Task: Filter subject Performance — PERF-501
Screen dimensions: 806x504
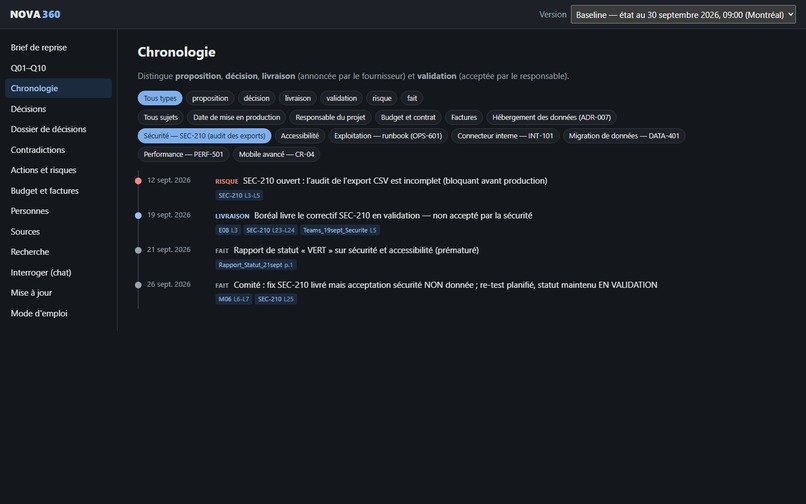Action: tap(184, 154)
